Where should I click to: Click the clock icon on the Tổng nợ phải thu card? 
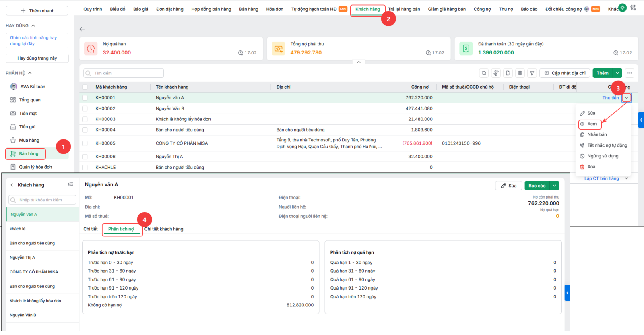(428, 53)
